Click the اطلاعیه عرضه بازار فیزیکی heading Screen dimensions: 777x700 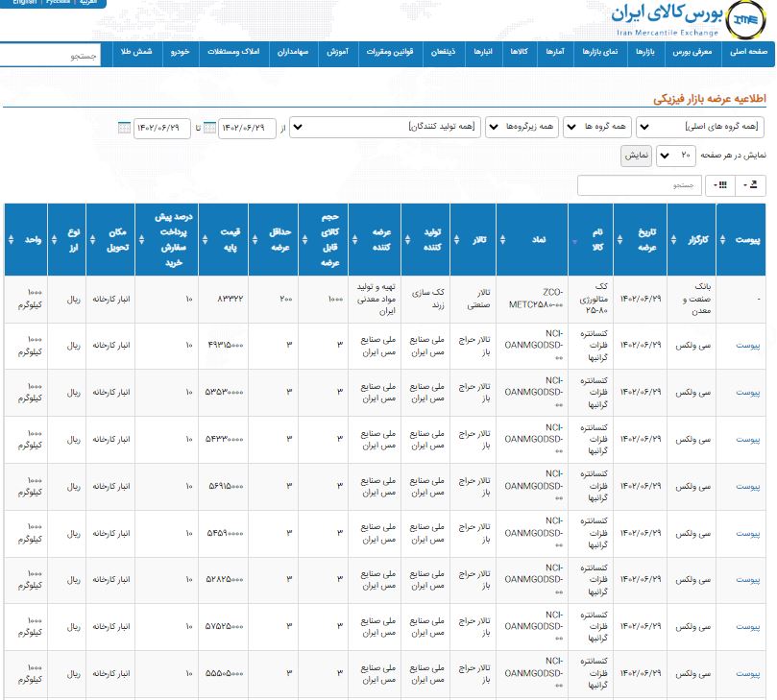click(709, 99)
